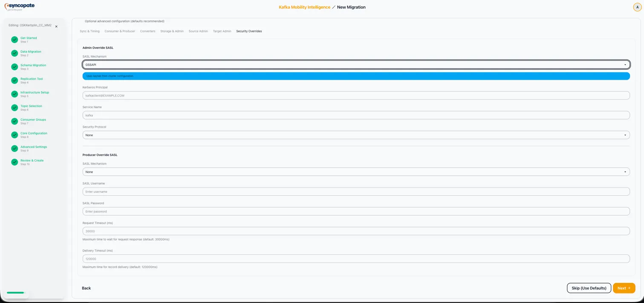The width and height of the screenshot is (644, 303).
Task: Close the editing panel with the X icon
Action: coord(56,26)
